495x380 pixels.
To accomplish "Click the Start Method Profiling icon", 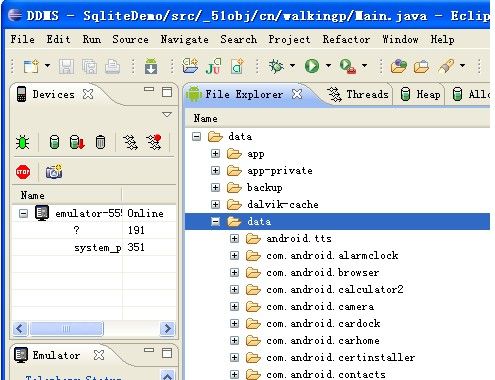I will click(154, 142).
